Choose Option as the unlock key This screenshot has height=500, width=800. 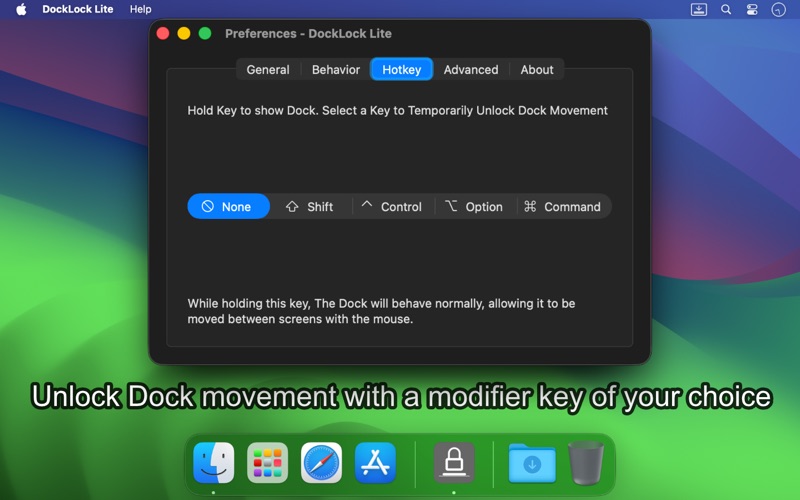tap(476, 206)
